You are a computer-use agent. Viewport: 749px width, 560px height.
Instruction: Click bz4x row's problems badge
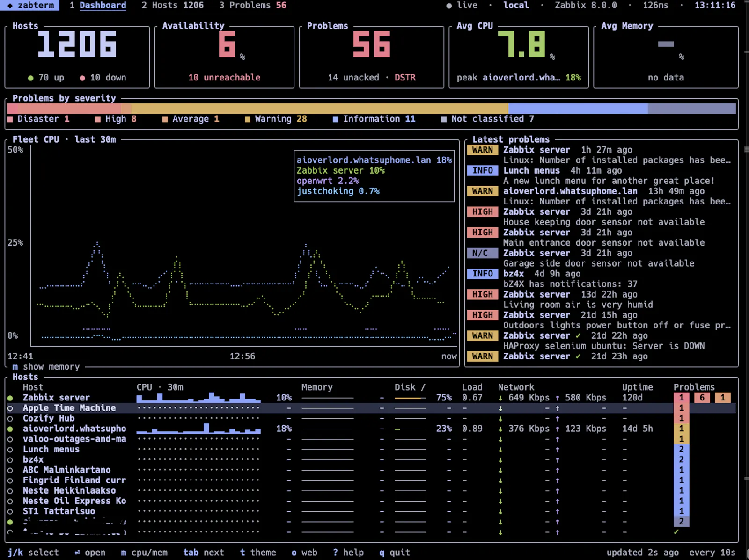click(681, 459)
